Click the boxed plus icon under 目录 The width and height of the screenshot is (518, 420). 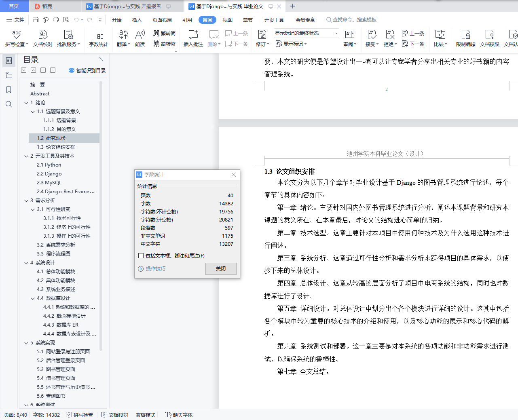[43, 70]
